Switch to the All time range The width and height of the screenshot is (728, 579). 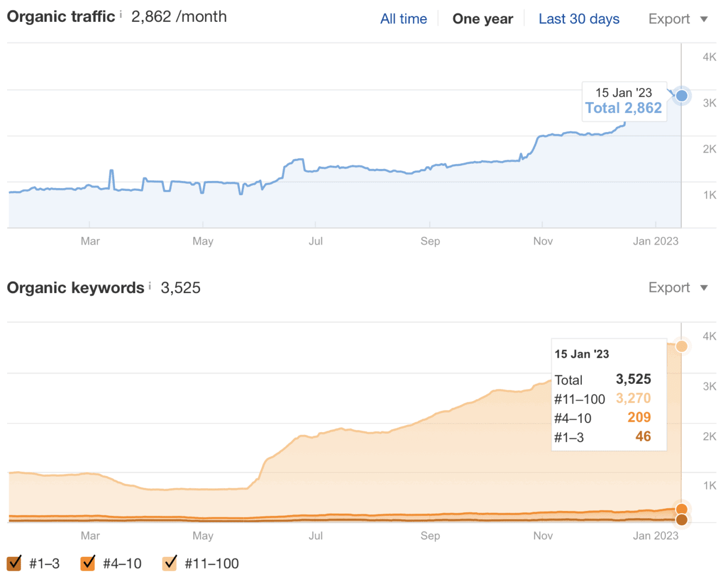pos(404,19)
